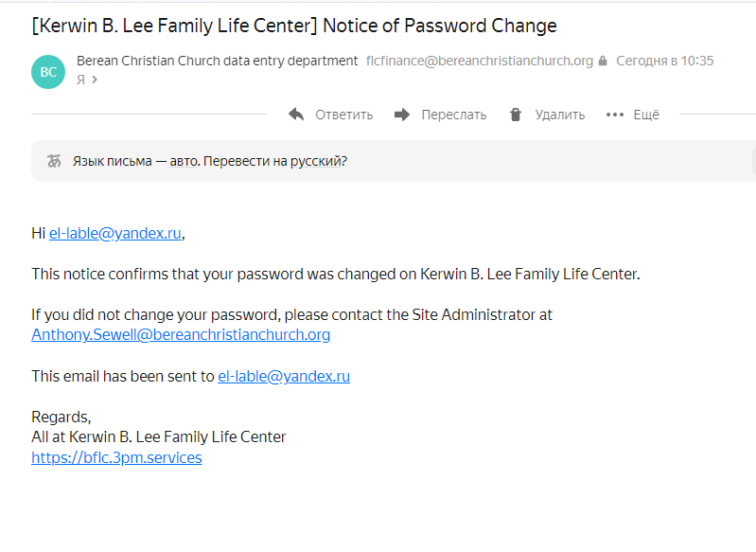Click the BC sender avatar
756x552 pixels.
point(48,72)
